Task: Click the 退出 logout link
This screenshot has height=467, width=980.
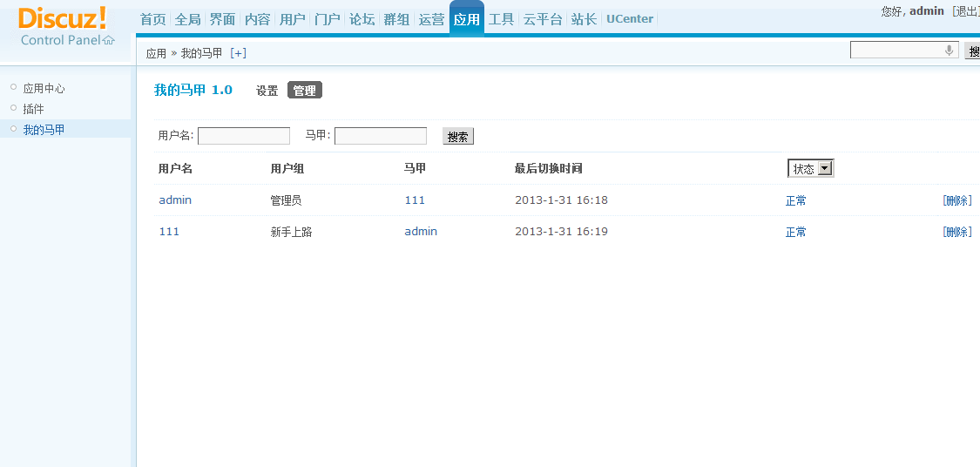Action: 966,11
